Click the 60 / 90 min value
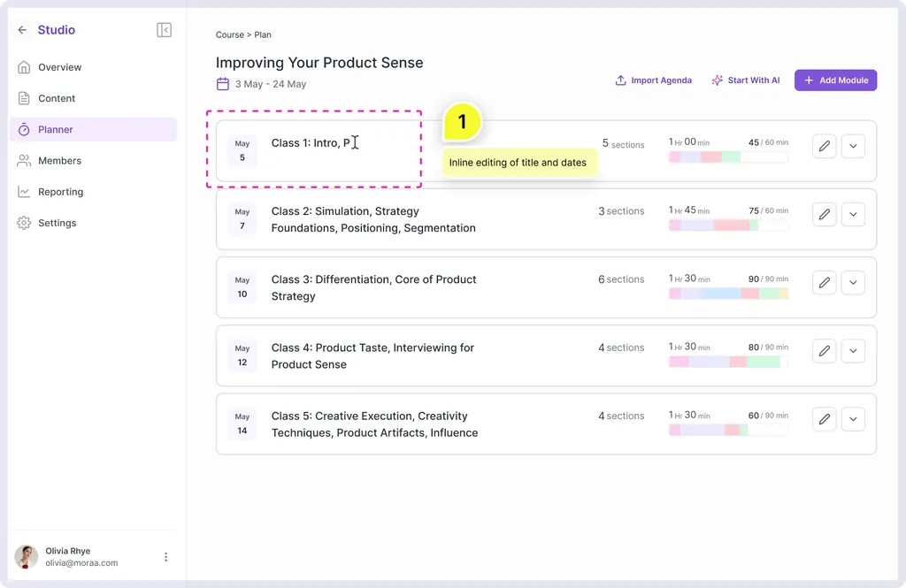Viewport: 906px width, 588px height. pyautogui.click(x=768, y=415)
